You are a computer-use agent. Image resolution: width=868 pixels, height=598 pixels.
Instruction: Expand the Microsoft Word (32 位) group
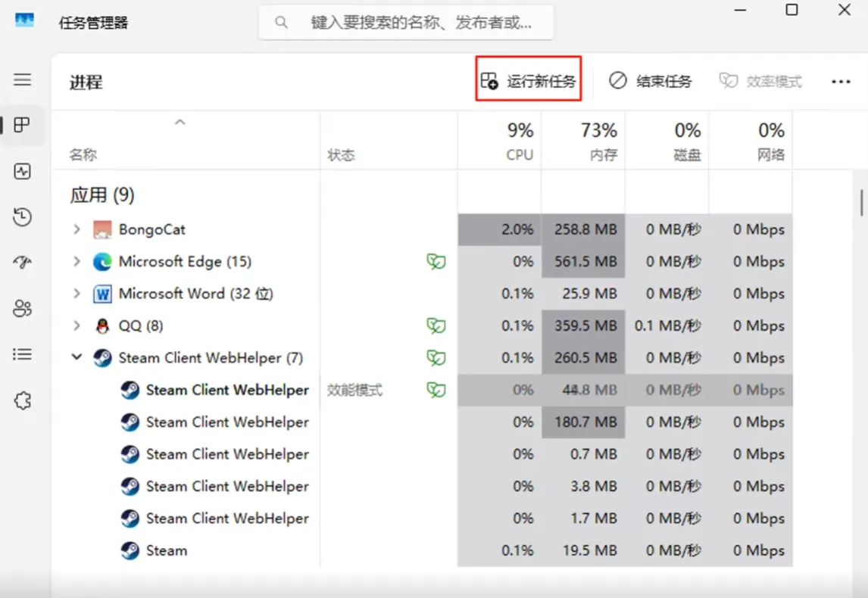(x=77, y=294)
